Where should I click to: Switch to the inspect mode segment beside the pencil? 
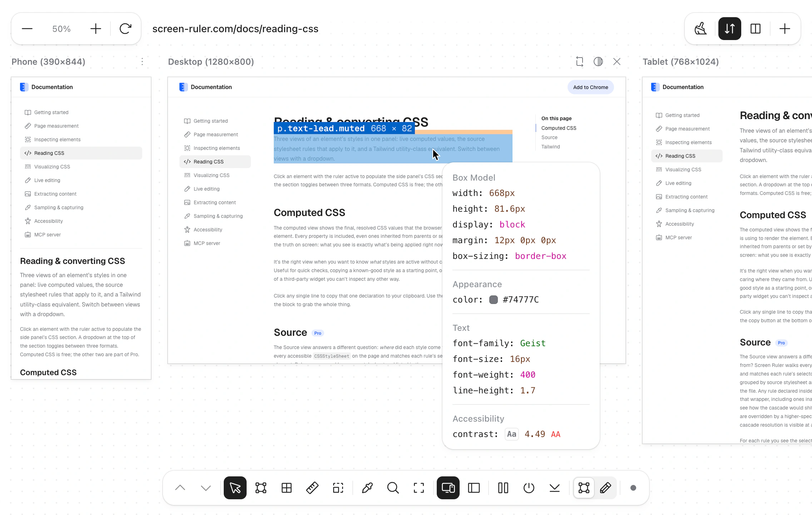584,488
